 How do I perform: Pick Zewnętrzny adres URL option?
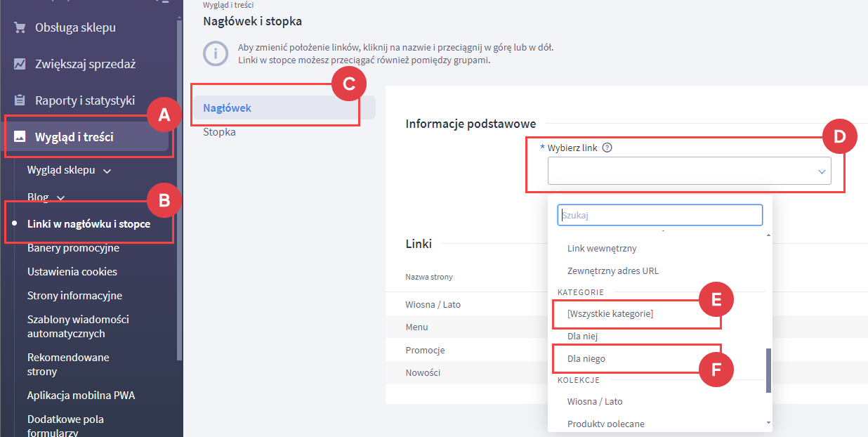pyautogui.click(x=612, y=270)
